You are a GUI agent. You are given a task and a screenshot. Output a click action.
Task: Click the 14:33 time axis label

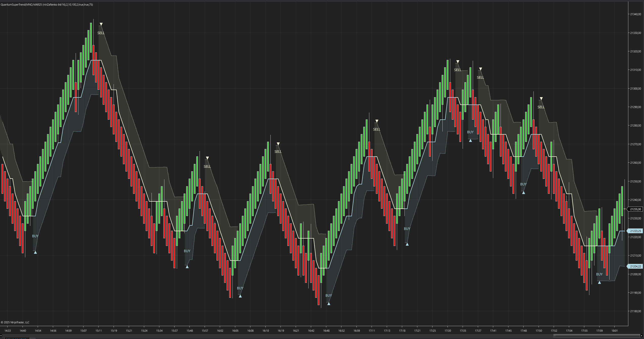pos(8,331)
